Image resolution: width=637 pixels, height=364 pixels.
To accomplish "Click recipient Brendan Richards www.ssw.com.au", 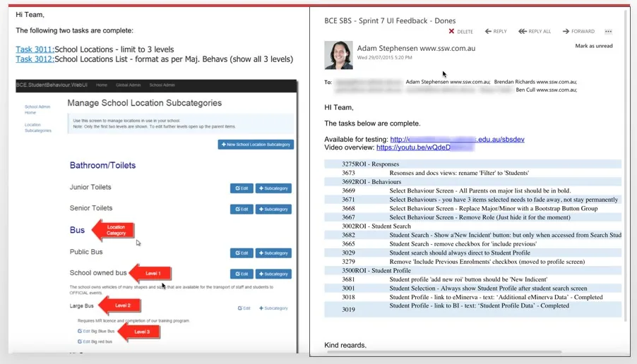I will tap(535, 82).
